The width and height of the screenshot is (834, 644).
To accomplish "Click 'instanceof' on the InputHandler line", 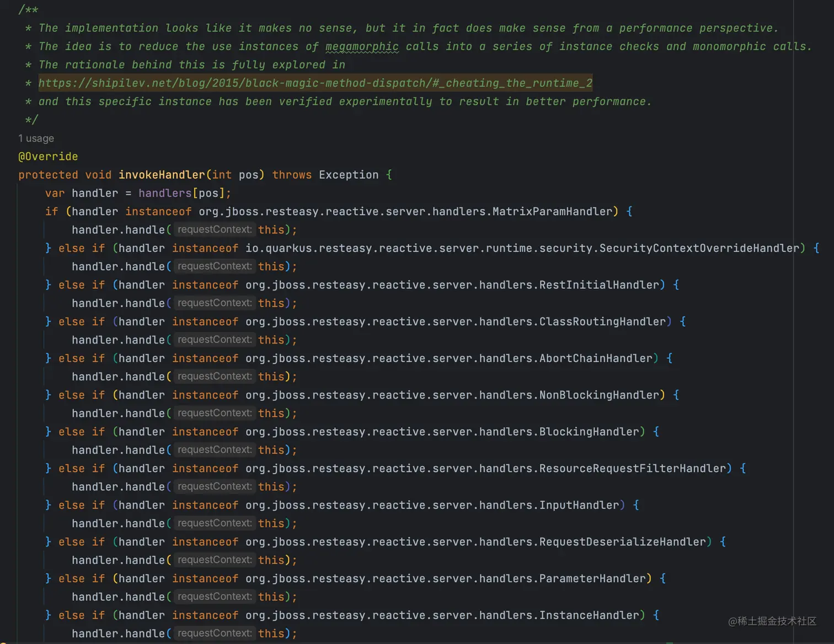I will tap(205, 505).
